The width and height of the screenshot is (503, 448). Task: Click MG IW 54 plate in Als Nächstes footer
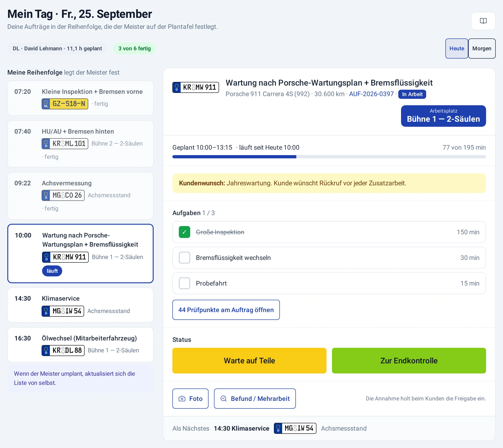pyautogui.click(x=295, y=428)
